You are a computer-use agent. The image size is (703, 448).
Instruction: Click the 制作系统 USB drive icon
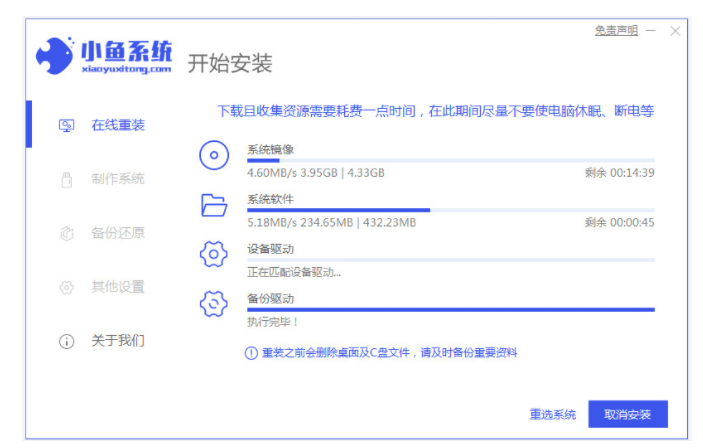click(x=67, y=179)
